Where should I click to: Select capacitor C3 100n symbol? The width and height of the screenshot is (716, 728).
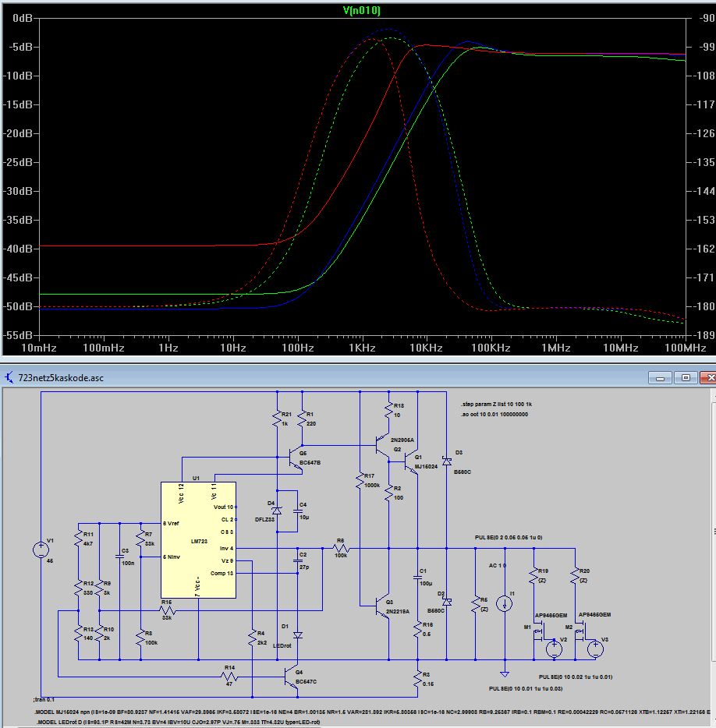coord(120,557)
